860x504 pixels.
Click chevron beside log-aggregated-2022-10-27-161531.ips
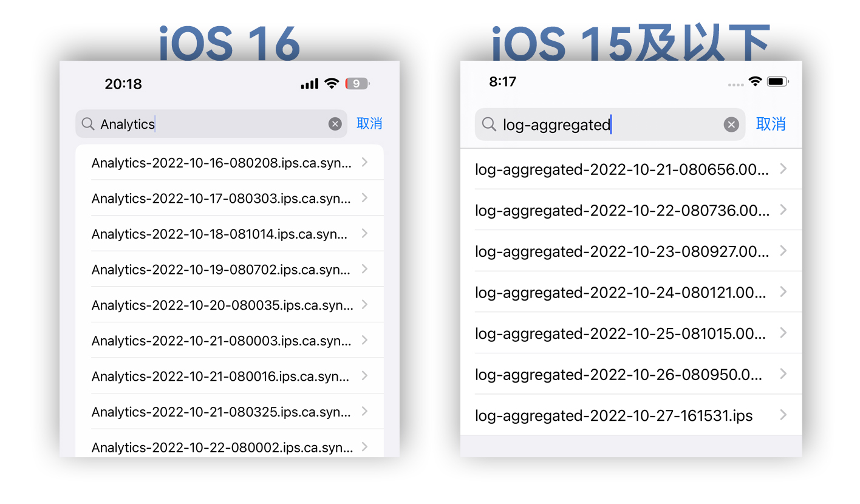[783, 415]
